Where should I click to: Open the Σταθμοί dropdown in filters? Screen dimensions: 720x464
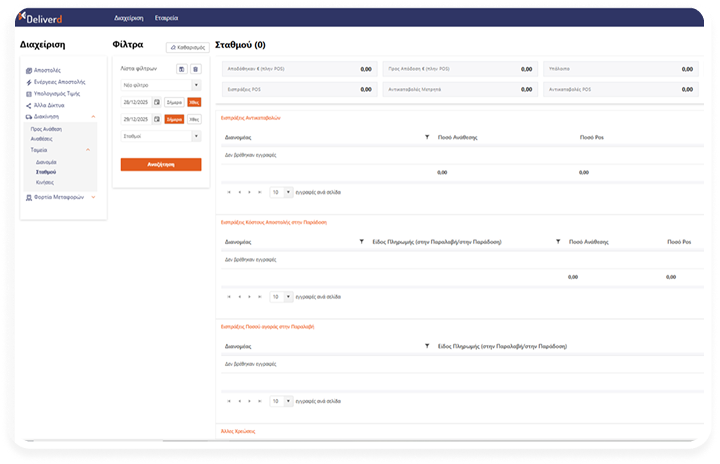click(x=160, y=135)
